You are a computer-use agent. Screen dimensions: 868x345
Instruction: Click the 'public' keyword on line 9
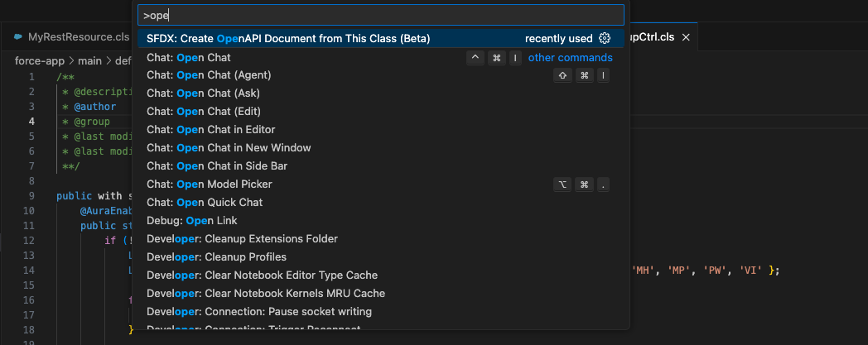click(75, 196)
